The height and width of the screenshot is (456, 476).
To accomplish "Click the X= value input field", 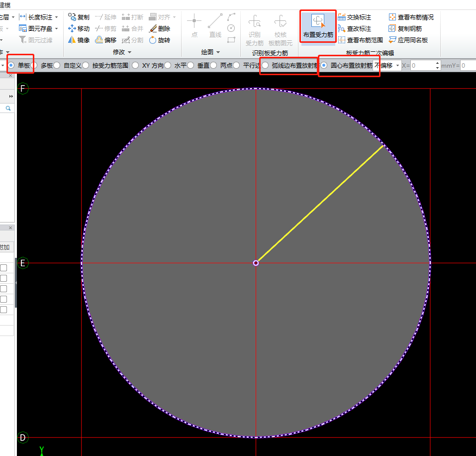I will 423,65.
